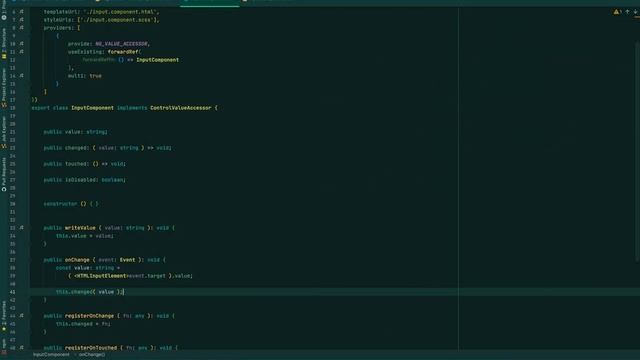
Task: Click the warning triangle inspection indicator
Action: [x=616, y=12]
